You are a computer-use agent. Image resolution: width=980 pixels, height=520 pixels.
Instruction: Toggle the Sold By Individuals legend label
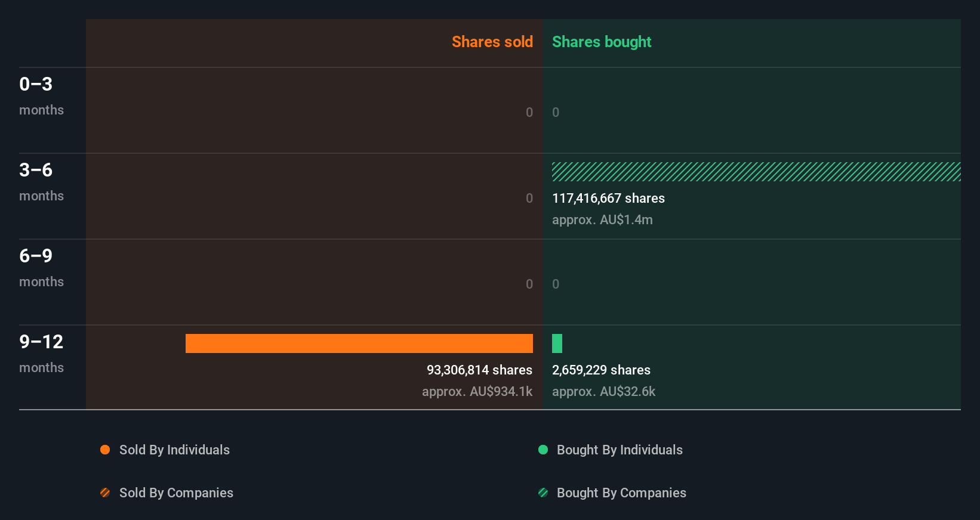(174, 450)
